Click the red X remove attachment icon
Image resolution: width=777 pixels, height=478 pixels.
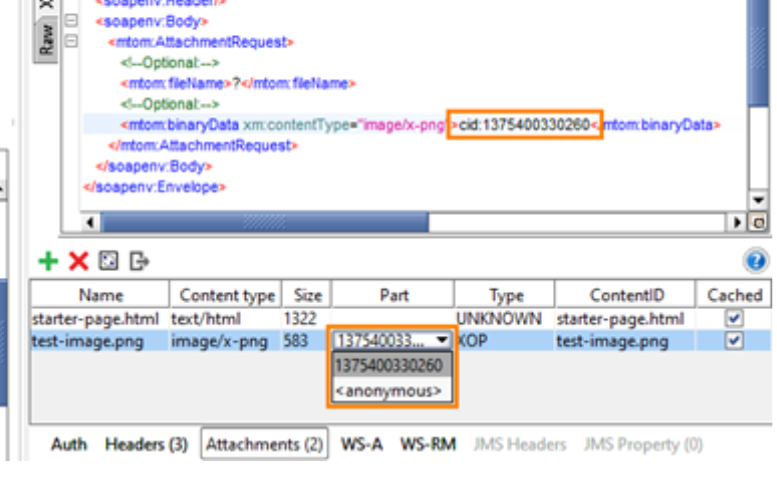coord(78,262)
